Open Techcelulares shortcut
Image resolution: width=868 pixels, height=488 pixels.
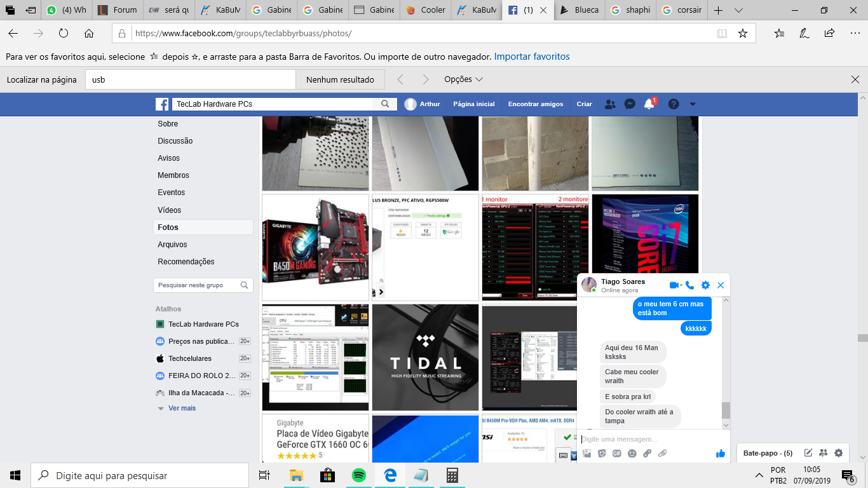(x=190, y=358)
